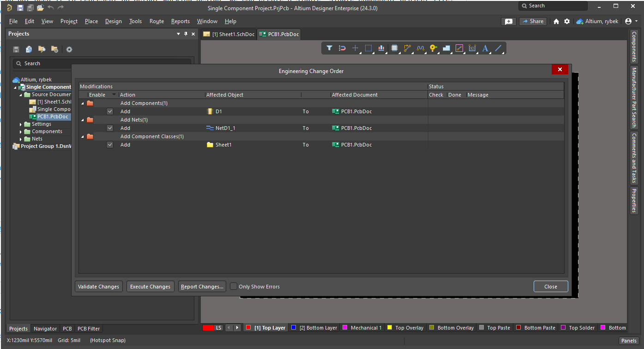Open Projects panel gear settings icon
This screenshot has width=644, height=349.
coord(69,49)
